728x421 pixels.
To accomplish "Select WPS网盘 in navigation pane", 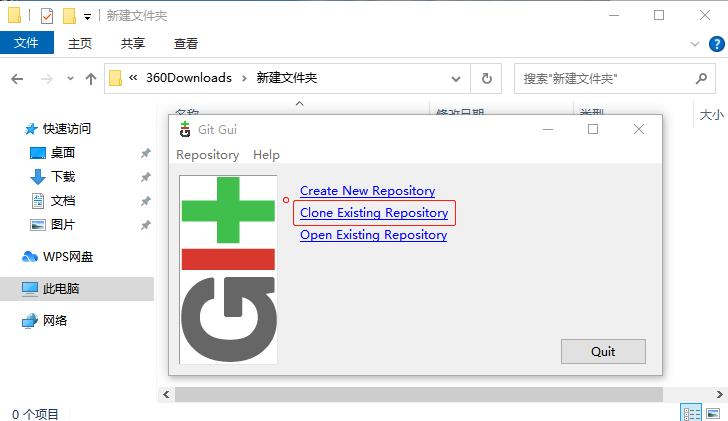I will click(x=68, y=257).
